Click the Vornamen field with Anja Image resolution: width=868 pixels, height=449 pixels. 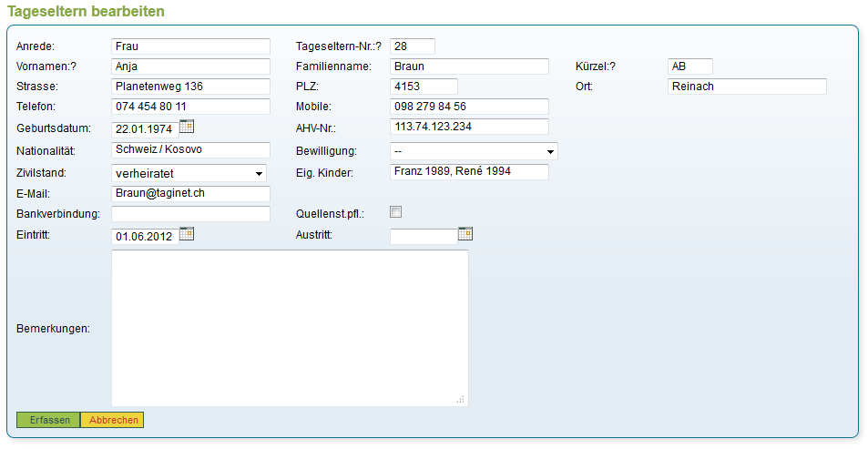(x=190, y=66)
